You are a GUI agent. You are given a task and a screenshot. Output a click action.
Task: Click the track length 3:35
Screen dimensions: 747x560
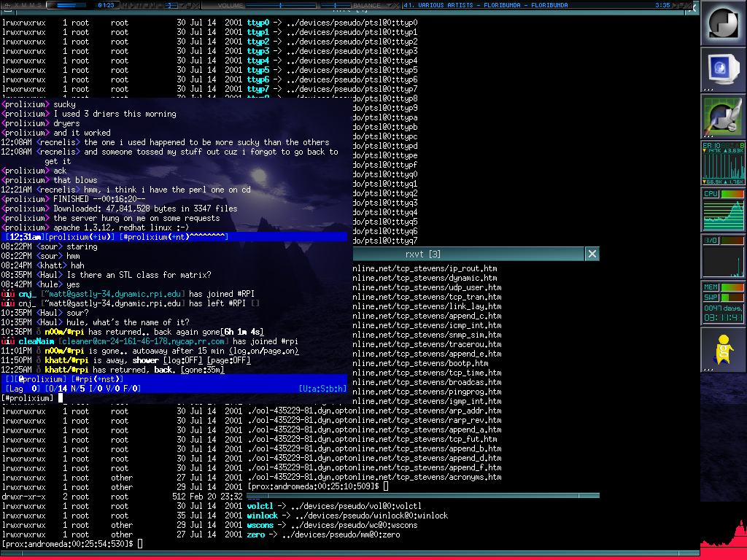click(x=662, y=5)
